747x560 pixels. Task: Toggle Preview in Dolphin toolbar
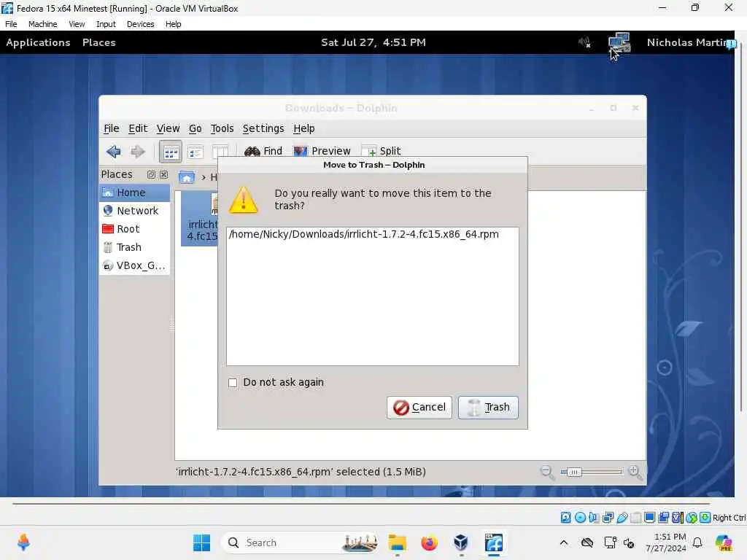click(x=322, y=151)
